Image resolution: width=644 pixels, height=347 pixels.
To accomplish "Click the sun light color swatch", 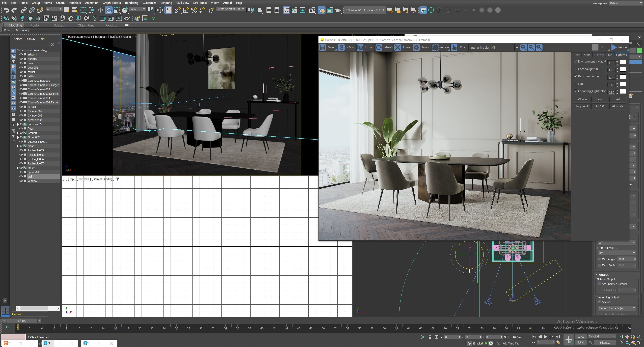I will [623, 84].
